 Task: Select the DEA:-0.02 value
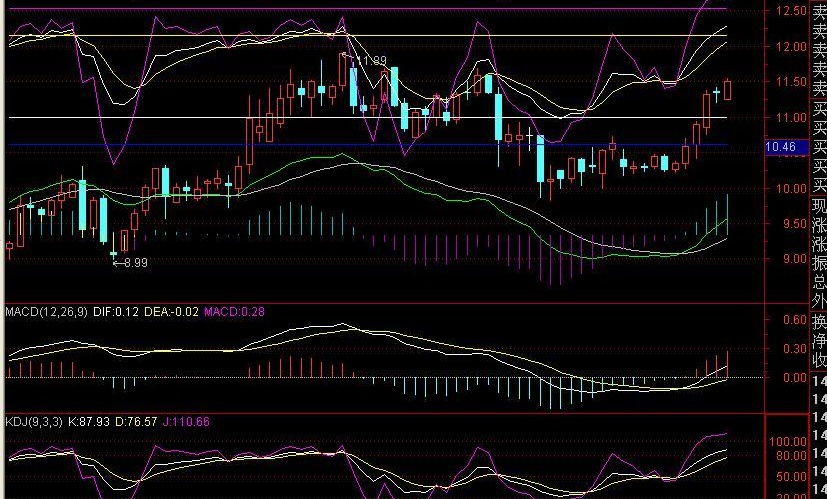click(171, 312)
